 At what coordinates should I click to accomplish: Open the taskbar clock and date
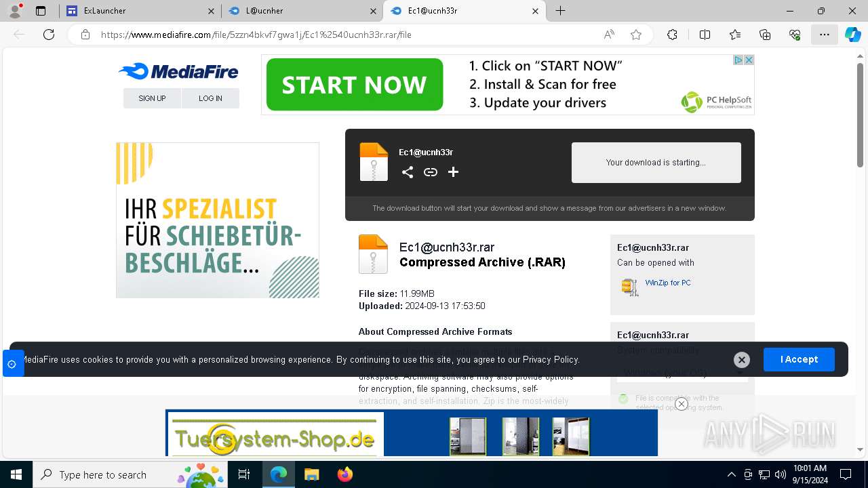click(810, 474)
